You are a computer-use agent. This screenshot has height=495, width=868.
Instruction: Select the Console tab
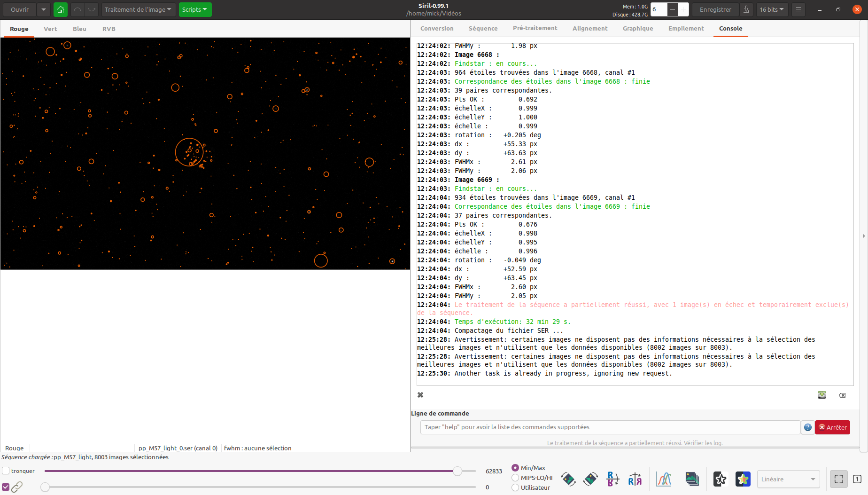731,28
